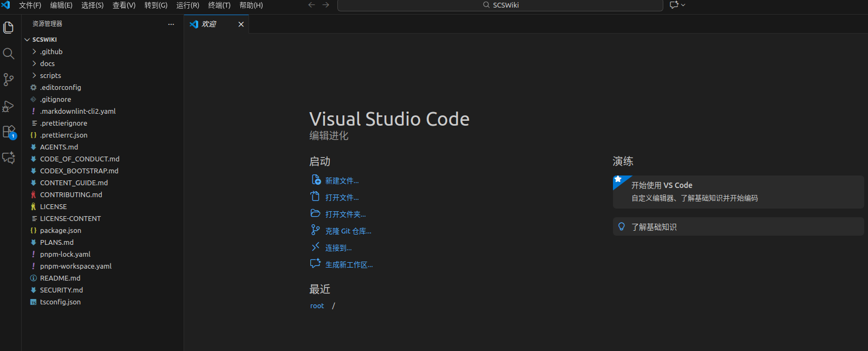Screen dimensions: 868x351
Task: Click the open file icon under 启动
Action: [x=315, y=197]
